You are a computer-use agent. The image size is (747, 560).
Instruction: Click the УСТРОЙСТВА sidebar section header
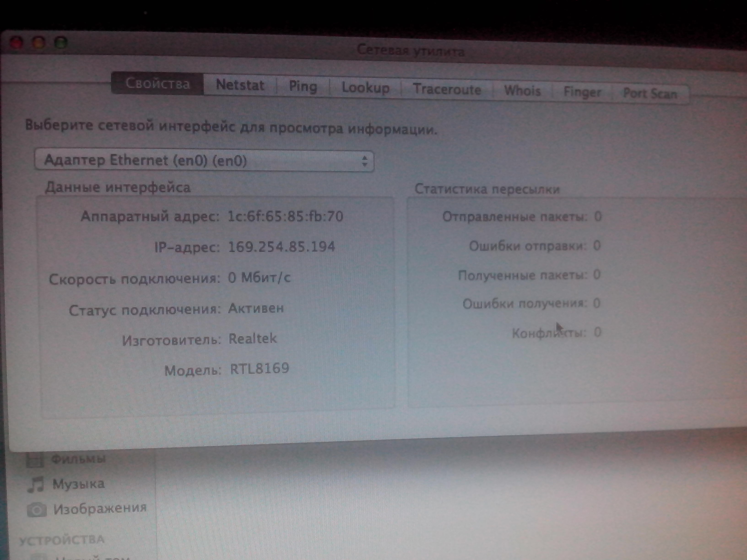coord(62,540)
